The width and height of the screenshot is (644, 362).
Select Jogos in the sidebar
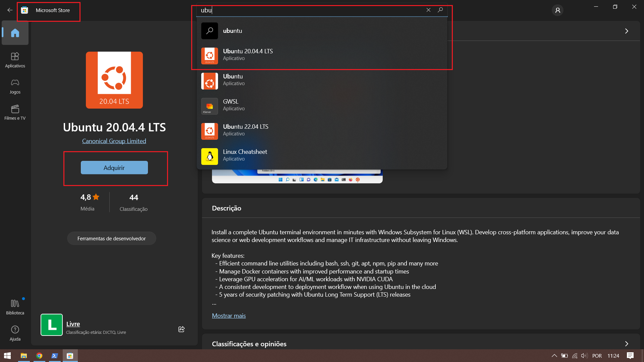pos(15,86)
